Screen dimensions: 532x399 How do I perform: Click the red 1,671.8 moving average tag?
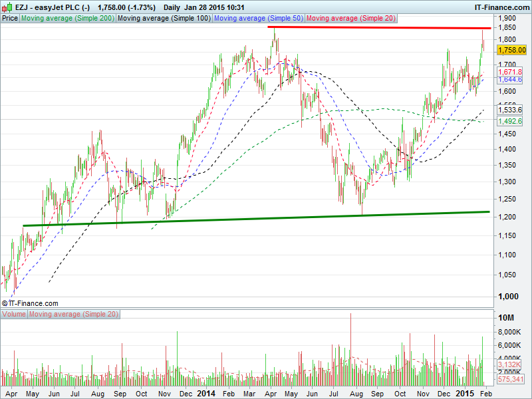[509, 71]
